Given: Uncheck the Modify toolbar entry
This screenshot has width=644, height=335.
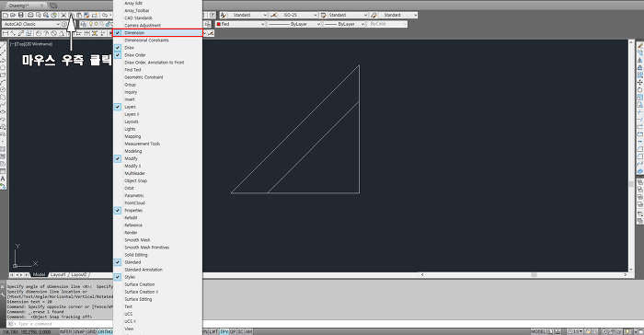Looking at the screenshot, I should [x=157, y=158].
